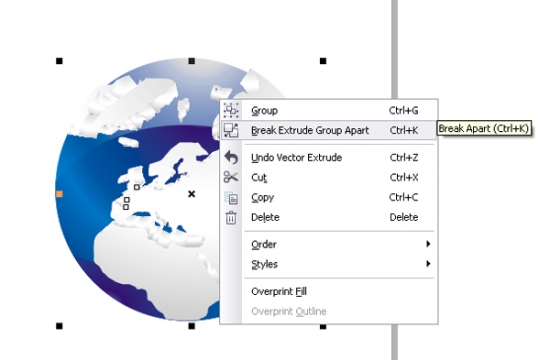Click the Break Apart icon
Viewport: 550px width, 360px height.
(231, 131)
